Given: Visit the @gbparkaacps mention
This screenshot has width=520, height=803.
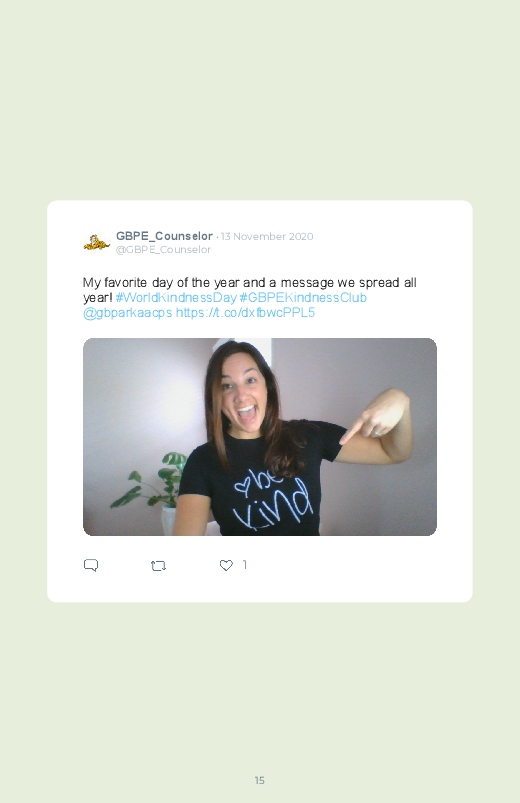Looking at the screenshot, I should 128,313.
